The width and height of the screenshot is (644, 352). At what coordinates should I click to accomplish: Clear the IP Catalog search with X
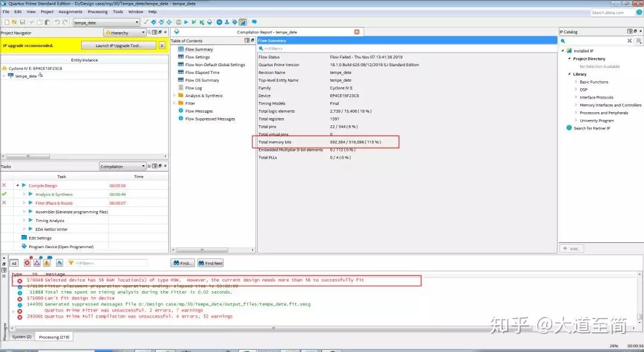click(630, 41)
